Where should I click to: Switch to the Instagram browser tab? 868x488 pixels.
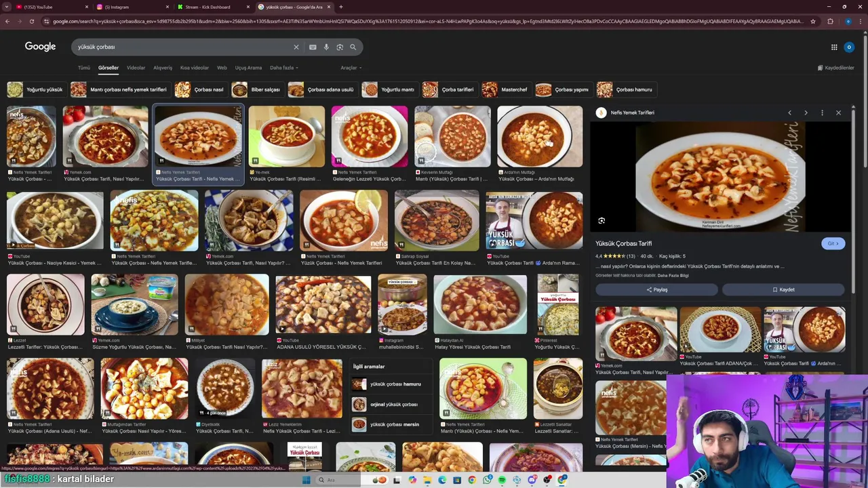click(x=132, y=7)
